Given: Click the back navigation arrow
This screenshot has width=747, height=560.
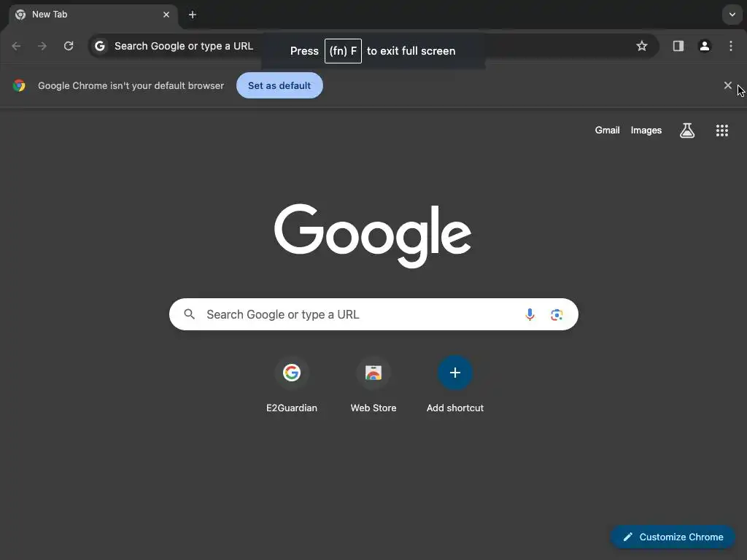Looking at the screenshot, I should [x=16, y=46].
